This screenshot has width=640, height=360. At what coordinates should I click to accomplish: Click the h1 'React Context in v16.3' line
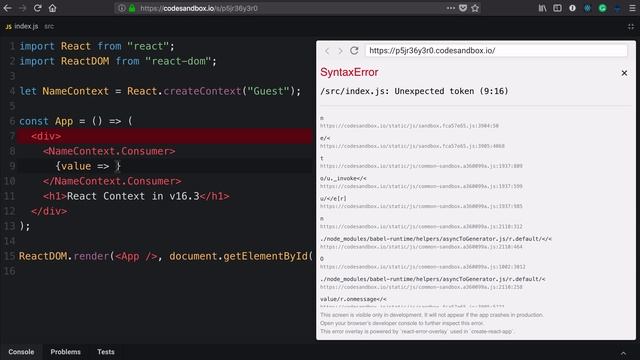(136, 196)
